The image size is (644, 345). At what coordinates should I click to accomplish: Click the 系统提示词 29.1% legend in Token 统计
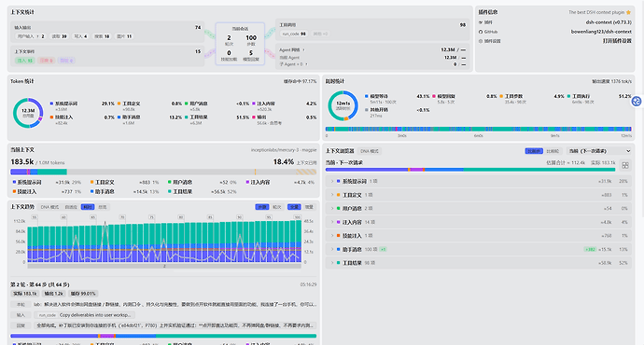[x=82, y=106]
